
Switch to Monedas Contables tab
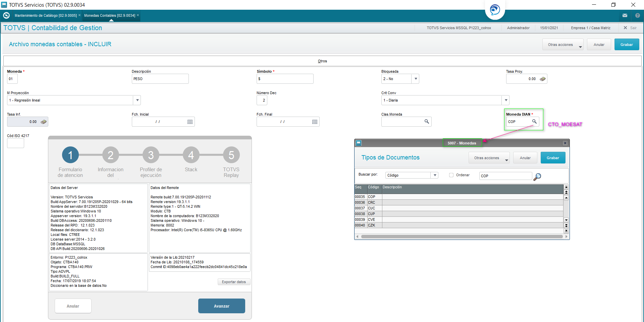point(110,15)
